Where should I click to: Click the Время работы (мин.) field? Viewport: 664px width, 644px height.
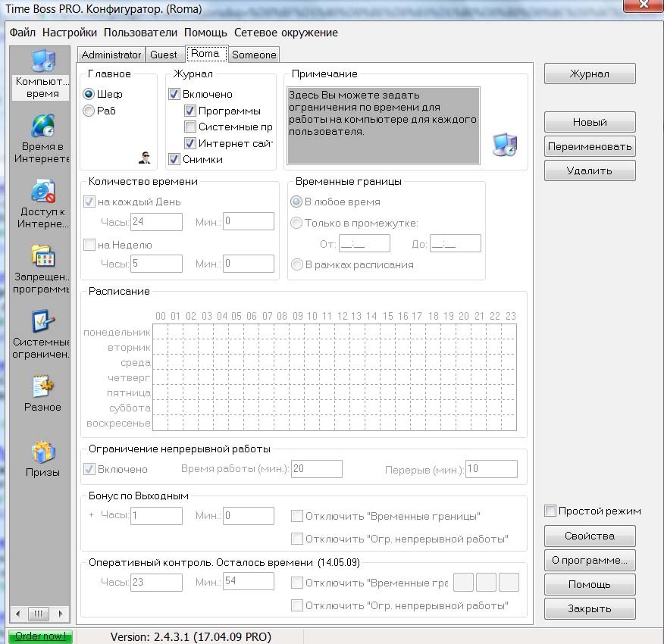(317, 469)
